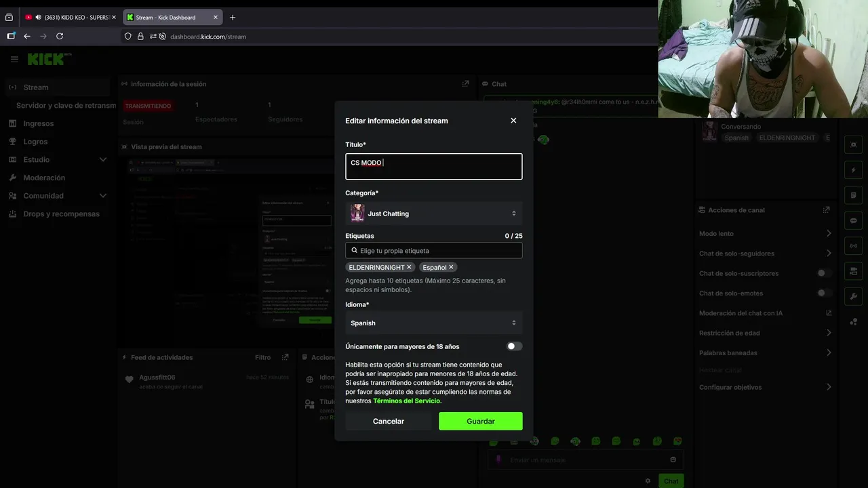Toggle Chat de solo-emotes
This screenshot has width=868, height=488.
(x=824, y=293)
